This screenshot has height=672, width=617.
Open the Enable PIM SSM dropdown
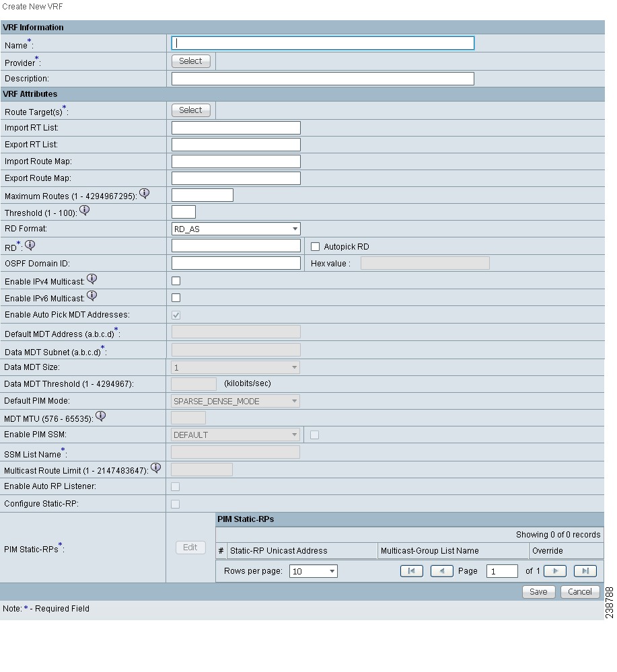coord(235,435)
